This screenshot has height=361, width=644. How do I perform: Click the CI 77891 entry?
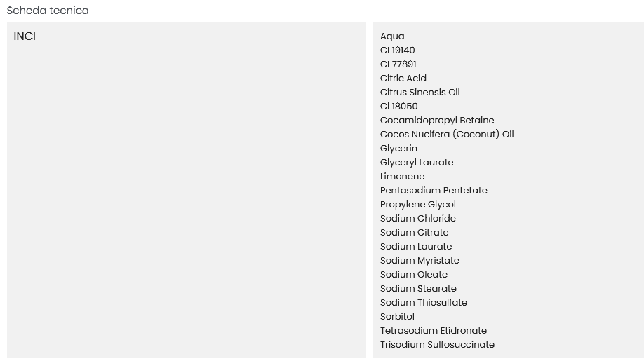398,64
